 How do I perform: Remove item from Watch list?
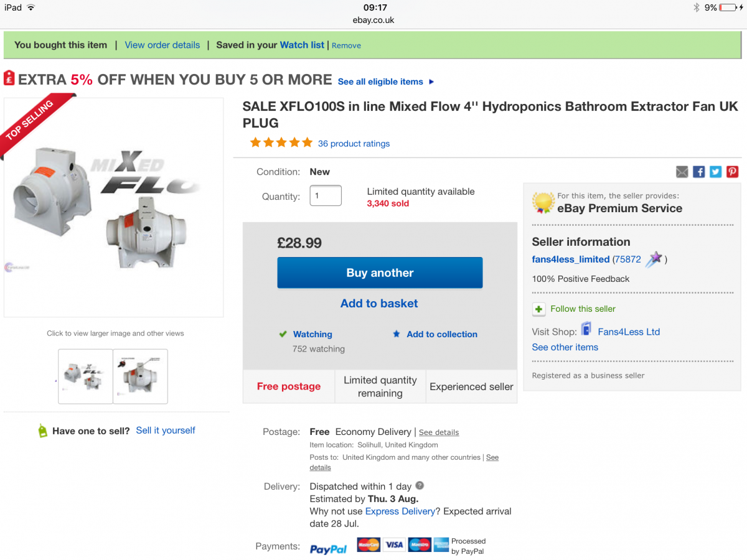pos(346,45)
